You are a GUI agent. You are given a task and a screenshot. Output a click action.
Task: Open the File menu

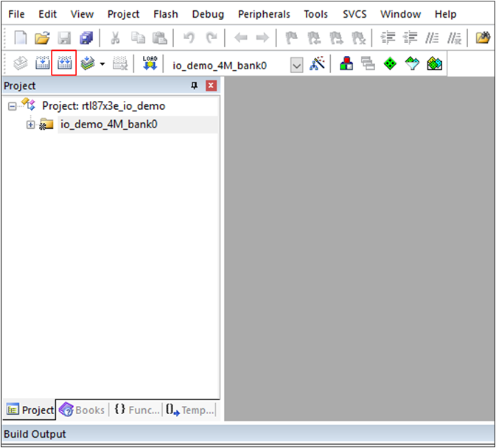click(16, 14)
